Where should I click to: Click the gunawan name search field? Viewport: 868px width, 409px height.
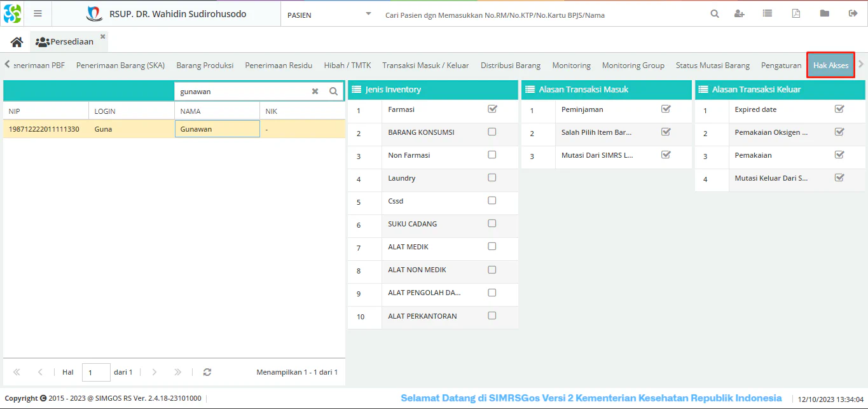click(243, 92)
